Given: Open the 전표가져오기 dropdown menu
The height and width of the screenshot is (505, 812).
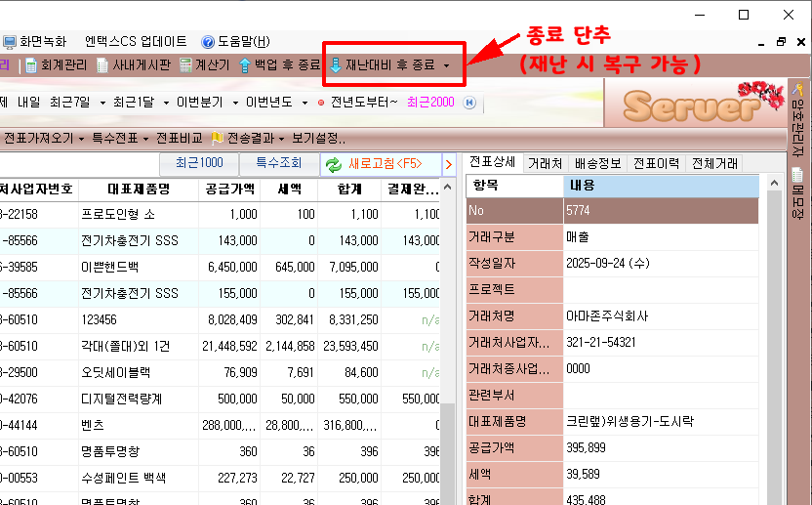Looking at the screenshot, I should click(x=81, y=138).
